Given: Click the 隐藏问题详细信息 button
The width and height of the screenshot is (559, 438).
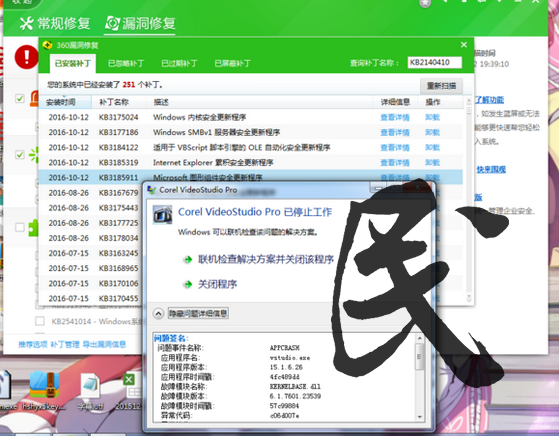Looking at the screenshot, I should click(198, 314).
